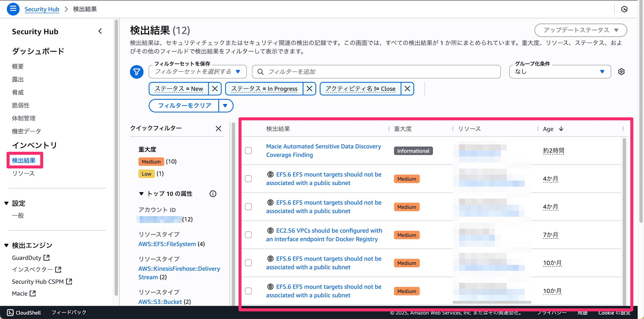644x319 pixels.
Task: Click the sidebar vertical scrollbar
Action: [116, 158]
